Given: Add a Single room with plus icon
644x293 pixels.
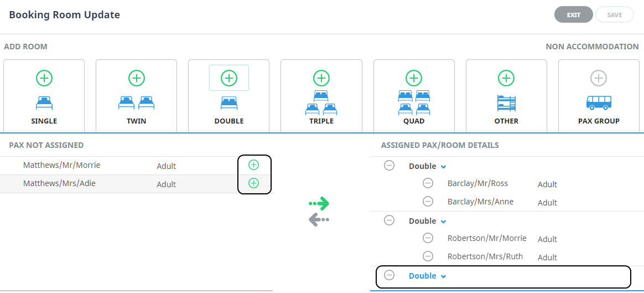Looking at the screenshot, I should (44, 78).
